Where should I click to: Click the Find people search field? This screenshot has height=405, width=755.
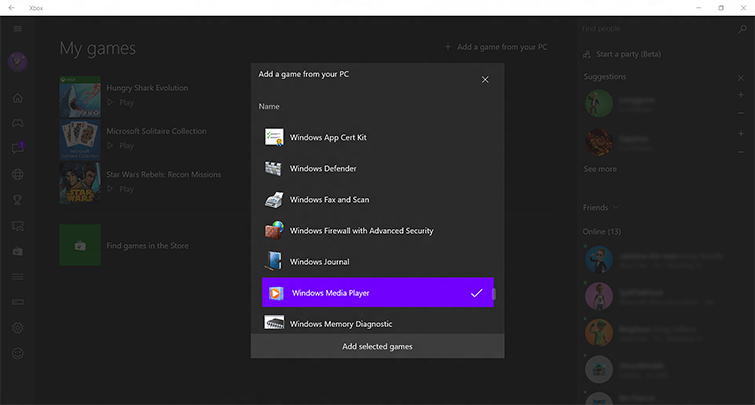(x=657, y=29)
